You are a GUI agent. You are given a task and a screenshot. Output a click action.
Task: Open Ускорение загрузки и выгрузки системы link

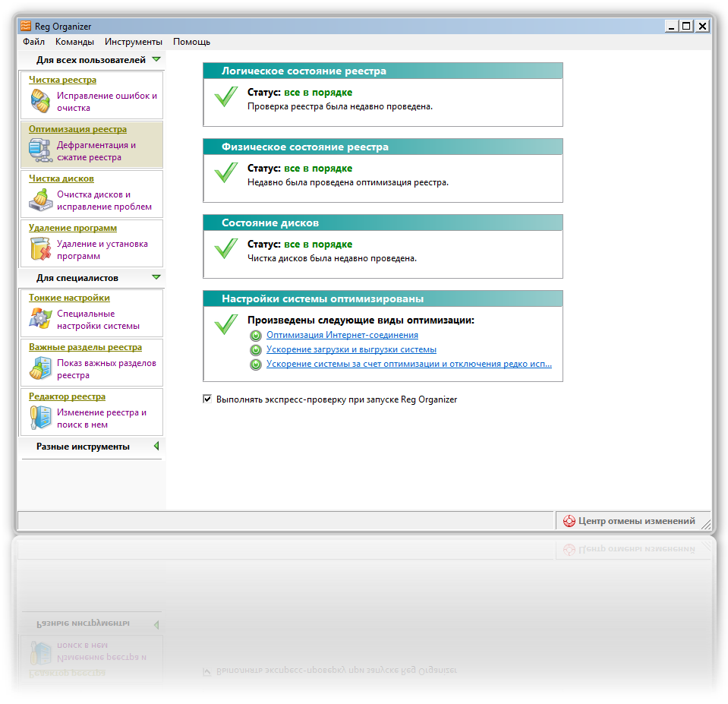pyautogui.click(x=351, y=349)
